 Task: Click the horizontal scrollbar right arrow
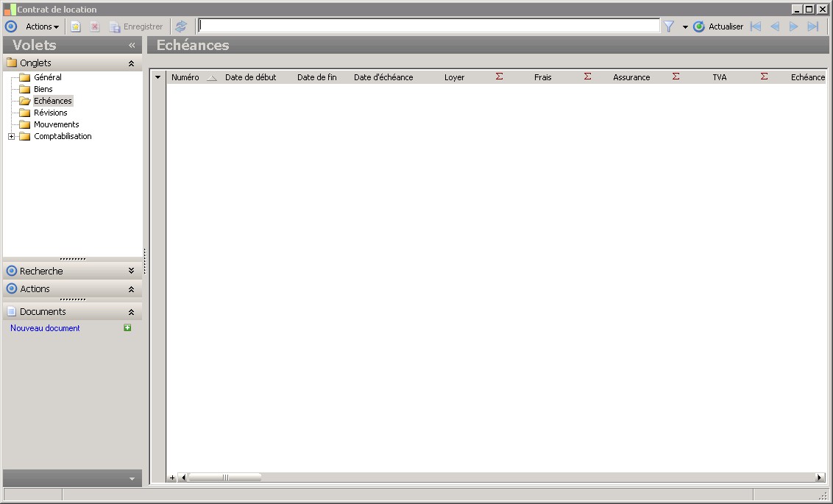coord(820,478)
